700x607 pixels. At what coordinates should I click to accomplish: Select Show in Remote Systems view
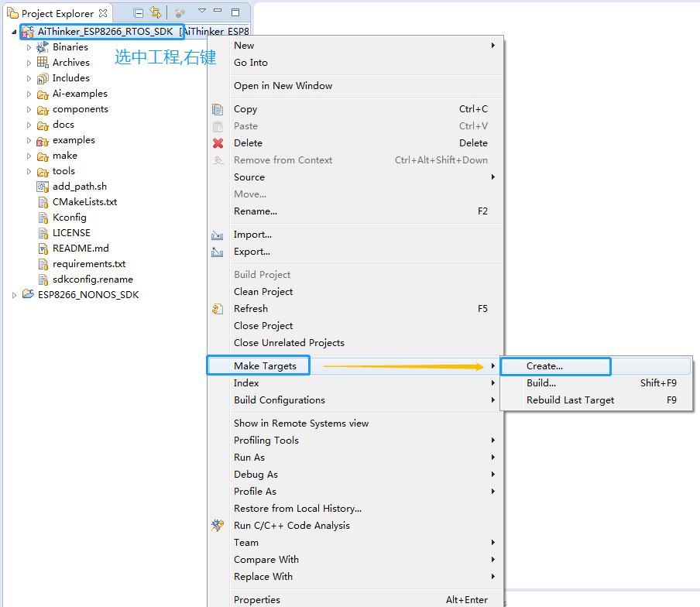[x=355, y=423]
